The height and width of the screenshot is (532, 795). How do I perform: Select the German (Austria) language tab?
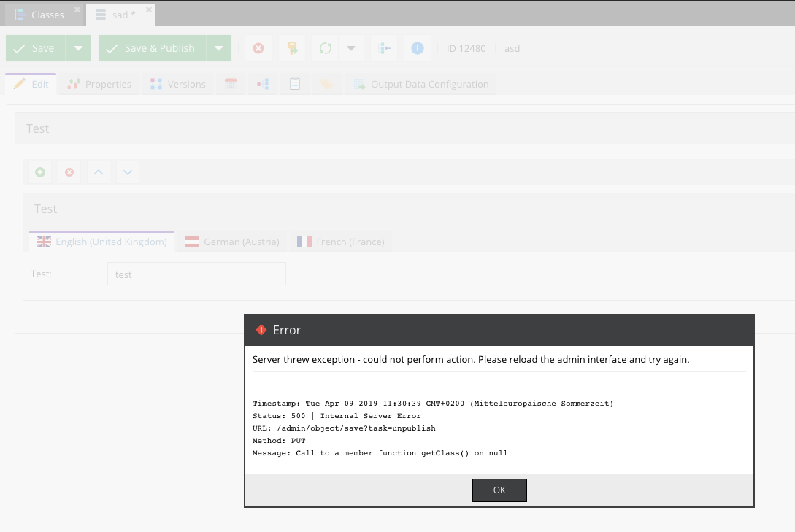tap(231, 242)
